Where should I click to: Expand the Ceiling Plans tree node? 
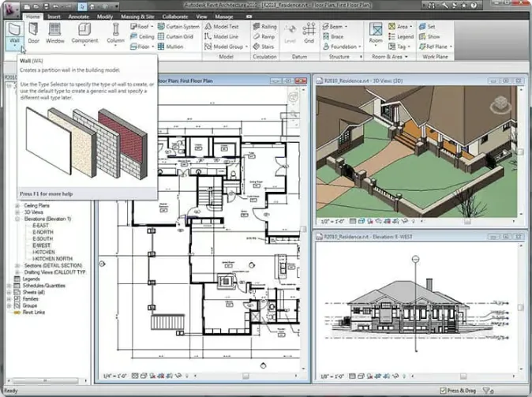17,206
